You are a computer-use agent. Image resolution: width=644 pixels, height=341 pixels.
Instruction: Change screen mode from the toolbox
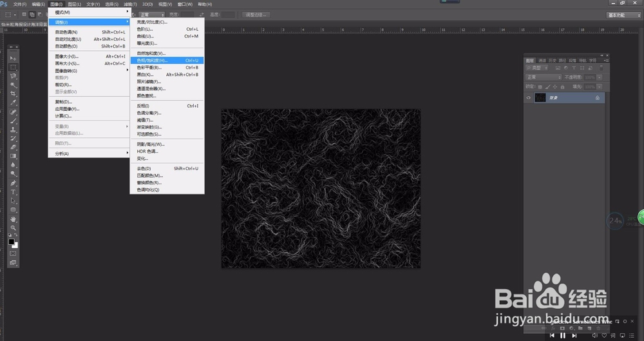13,262
